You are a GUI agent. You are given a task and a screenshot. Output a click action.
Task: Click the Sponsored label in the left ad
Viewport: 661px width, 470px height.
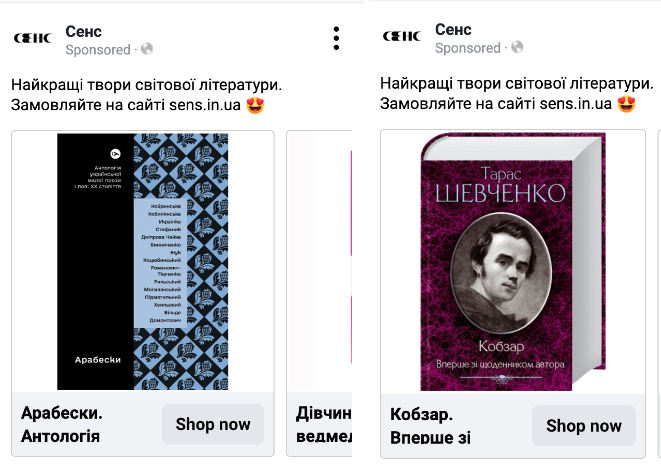click(x=98, y=50)
